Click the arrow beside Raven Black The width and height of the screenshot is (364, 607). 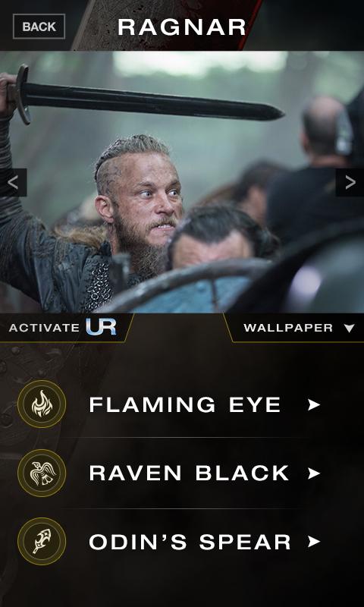coord(314,473)
